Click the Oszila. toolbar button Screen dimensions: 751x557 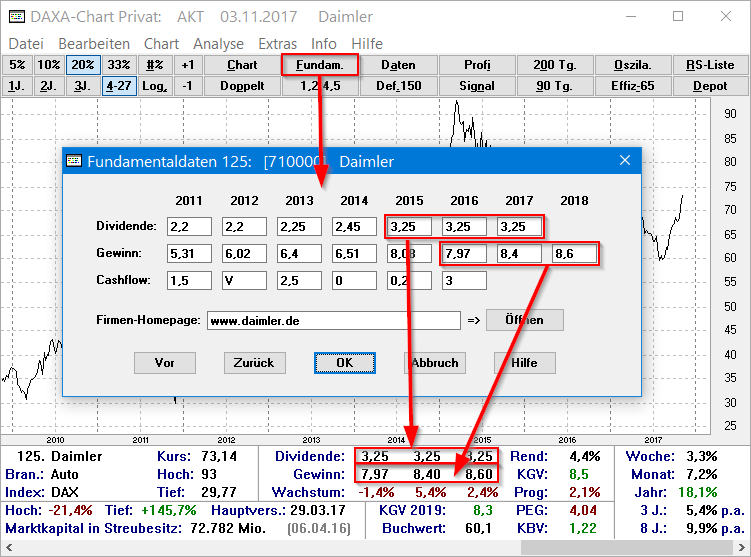(632, 65)
